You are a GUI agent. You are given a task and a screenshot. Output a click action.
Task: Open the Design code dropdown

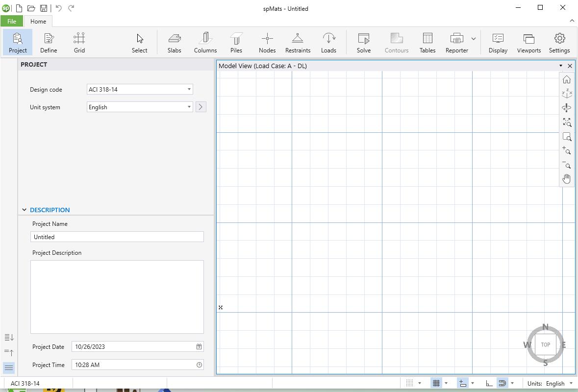[140, 89]
